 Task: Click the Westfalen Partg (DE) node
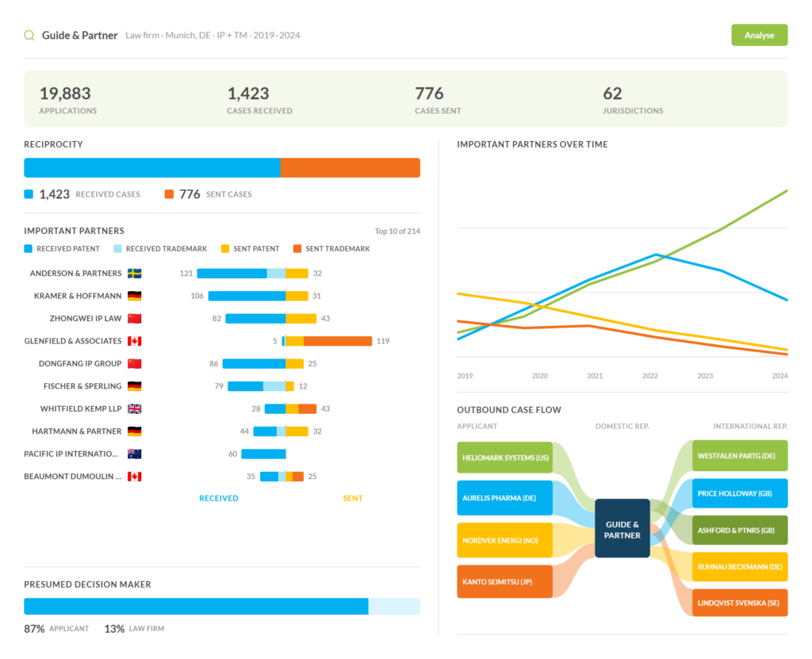click(740, 456)
